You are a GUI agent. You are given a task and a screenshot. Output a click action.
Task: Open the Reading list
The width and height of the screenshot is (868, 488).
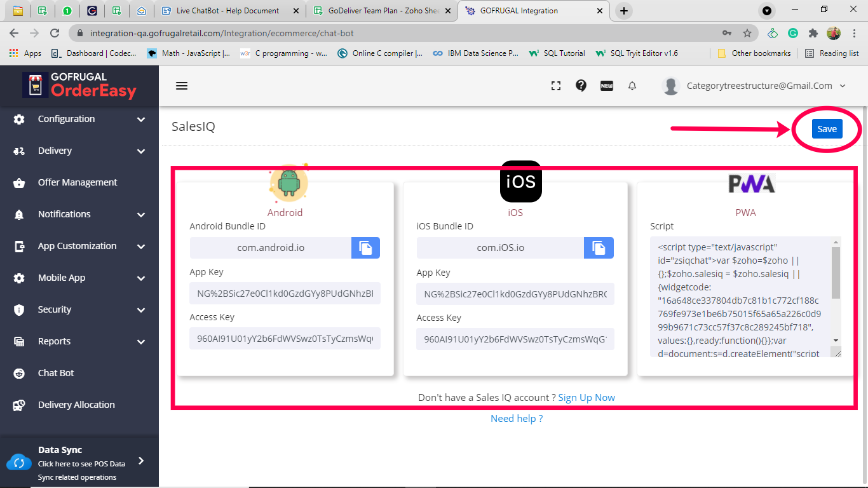tap(832, 53)
